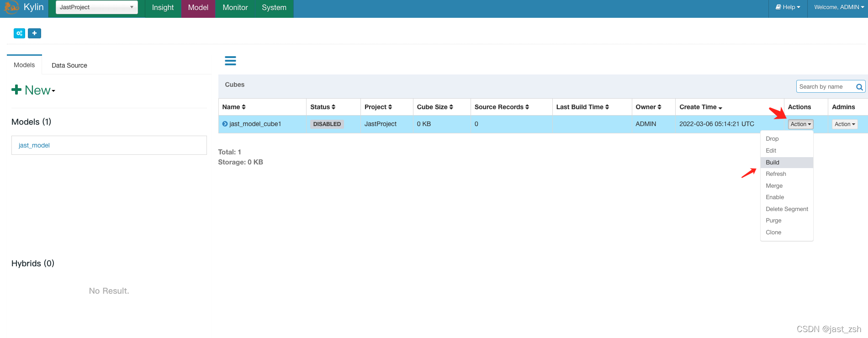Viewport: 868px width, 338px height.
Task: Go to the Insight tab
Action: 163,8
